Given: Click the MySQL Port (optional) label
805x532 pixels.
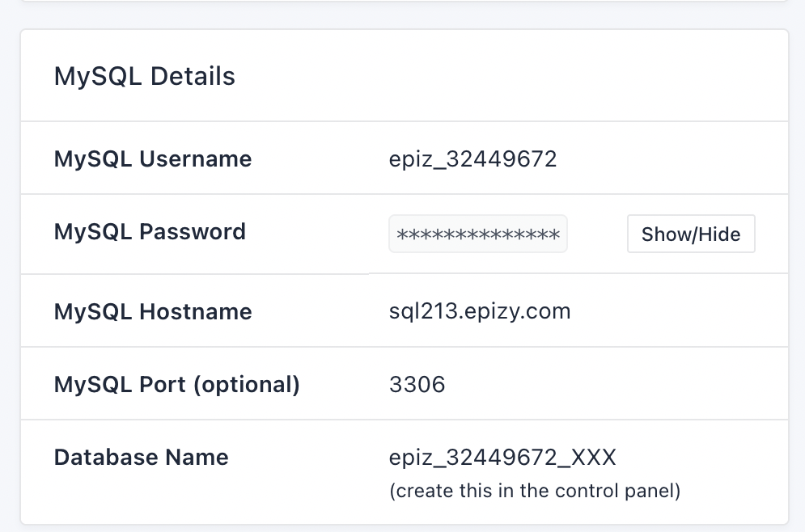Looking at the screenshot, I should [x=176, y=385].
